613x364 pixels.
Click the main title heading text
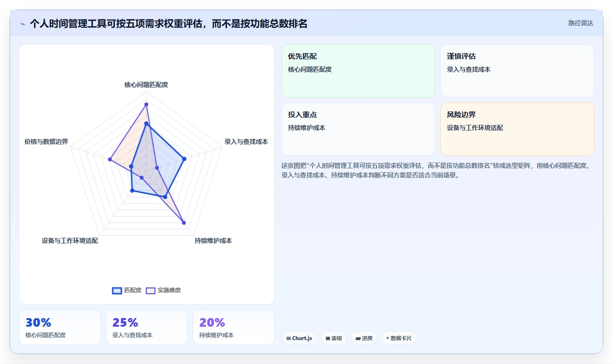tap(169, 23)
